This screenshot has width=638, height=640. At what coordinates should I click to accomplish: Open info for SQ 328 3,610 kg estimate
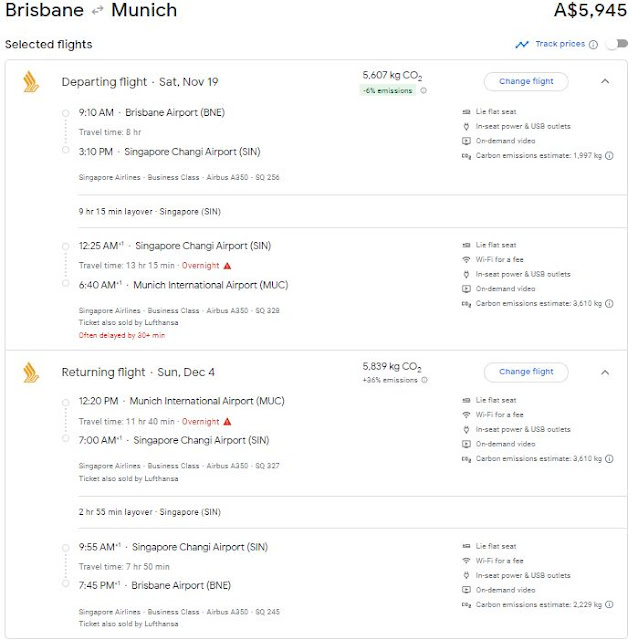(609, 303)
